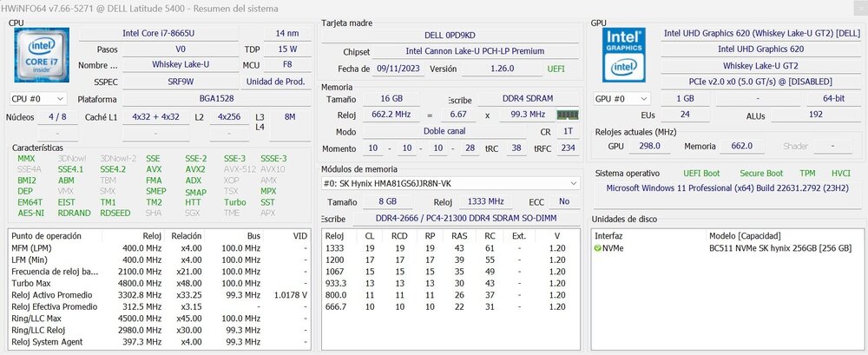Select the 800.0 timing row
Image resolution: width=868 pixels, height=355 pixels.
pyautogui.click(x=450, y=295)
